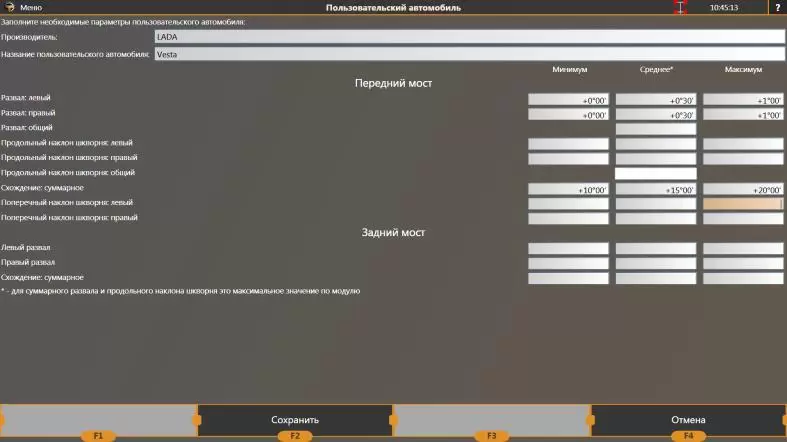Open help with the question mark icon
Screen dimensions: 787x442
pyautogui.click(x=777, y=8)
